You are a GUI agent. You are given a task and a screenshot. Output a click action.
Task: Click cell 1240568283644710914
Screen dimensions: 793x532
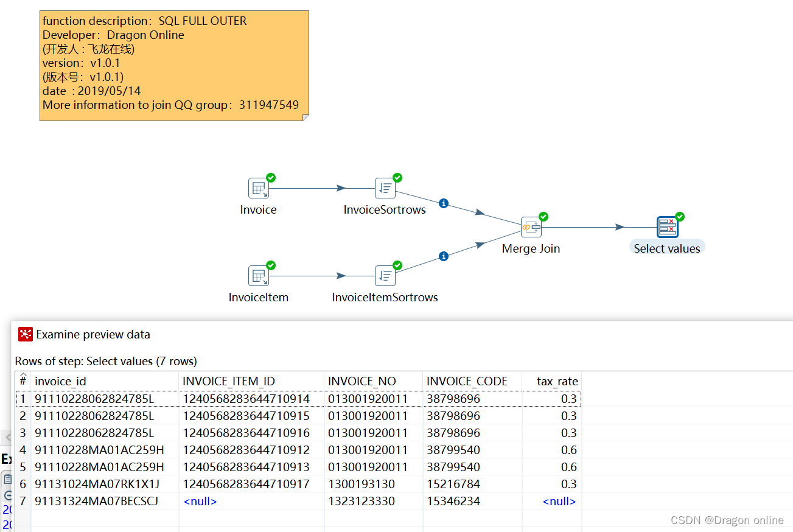[251, 399]
